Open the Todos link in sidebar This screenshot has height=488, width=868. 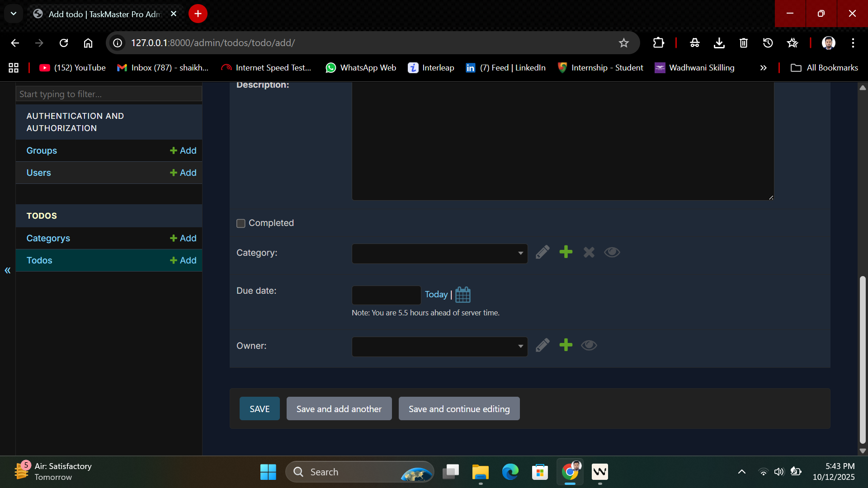pyautogui.click(x=39, y=260)
